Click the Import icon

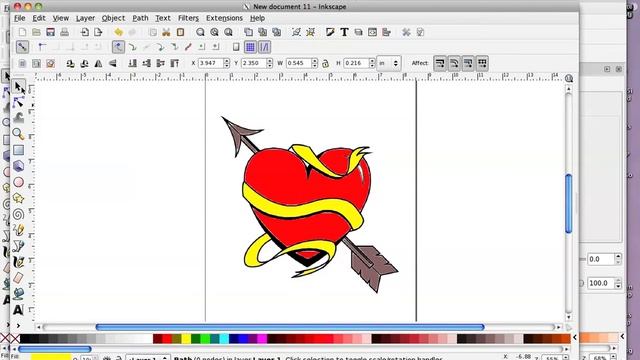(84, 32)
